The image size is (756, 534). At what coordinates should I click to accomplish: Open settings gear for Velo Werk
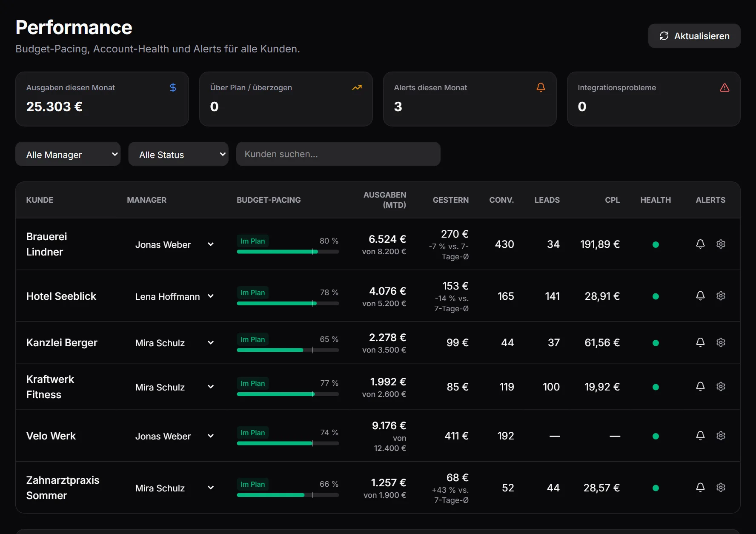coord(721,436)
